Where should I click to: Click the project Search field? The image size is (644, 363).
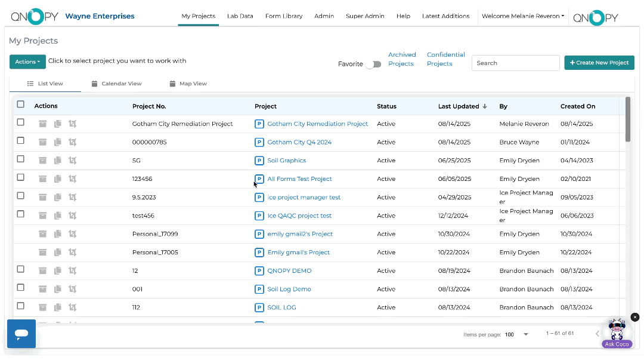coord(515,63)
